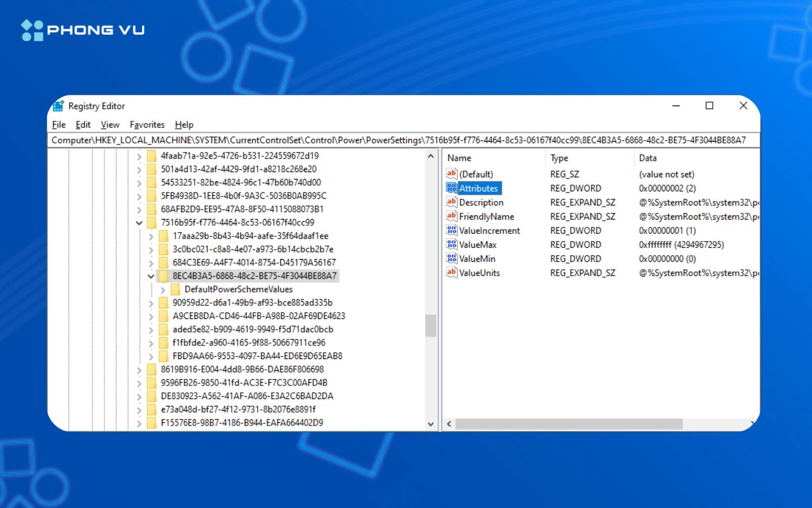Expand the FBD9AA66-9553-4097 key
812x508 pixels.
pos(151,356)
